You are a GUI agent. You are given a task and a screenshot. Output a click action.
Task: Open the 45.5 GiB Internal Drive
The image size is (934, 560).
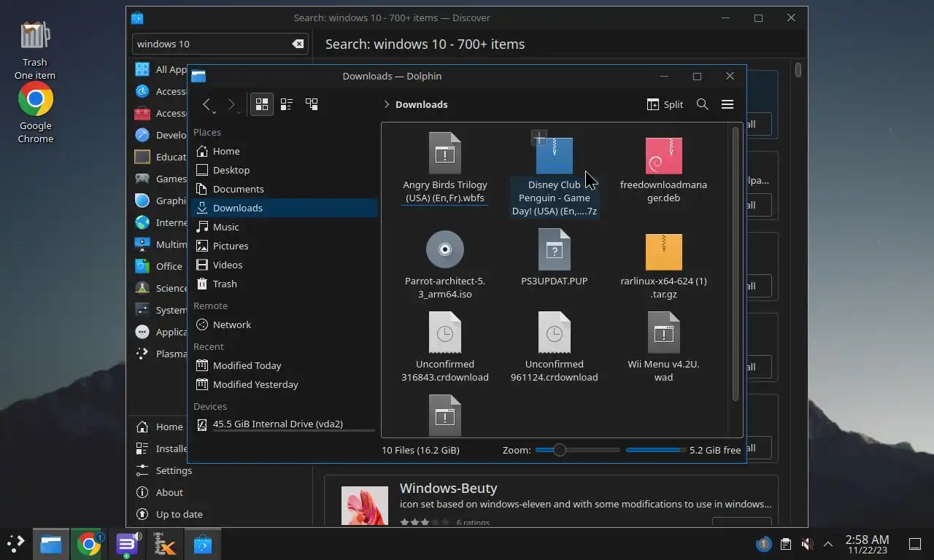point(285,424)
